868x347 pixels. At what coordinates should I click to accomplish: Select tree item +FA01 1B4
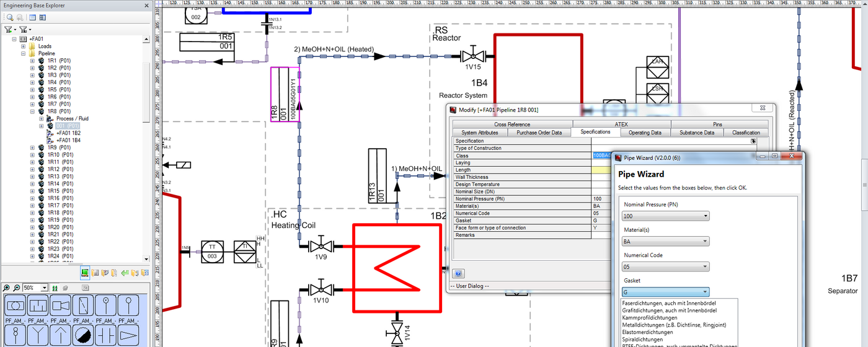tap(68, 141)
